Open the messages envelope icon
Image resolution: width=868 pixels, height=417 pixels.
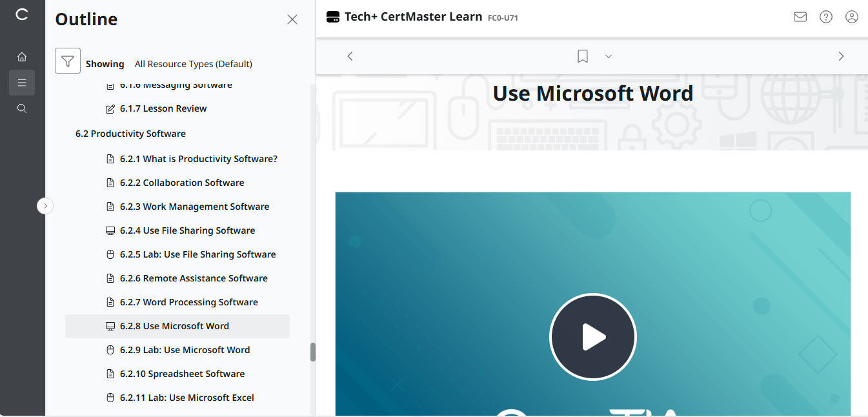tap(800, 17)
